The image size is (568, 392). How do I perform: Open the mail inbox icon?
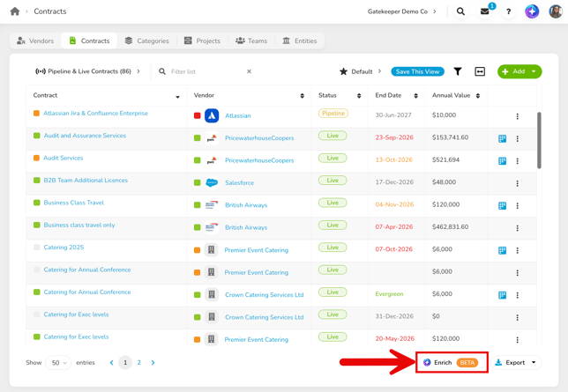(x=484, y=11)
